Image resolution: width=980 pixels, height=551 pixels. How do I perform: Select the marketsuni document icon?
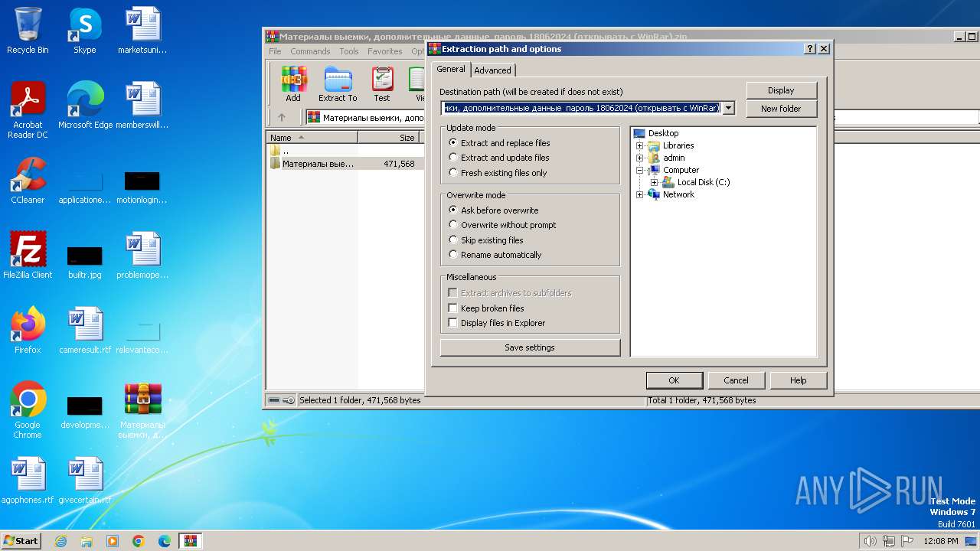pyautogui.click(x=142, y=31)
